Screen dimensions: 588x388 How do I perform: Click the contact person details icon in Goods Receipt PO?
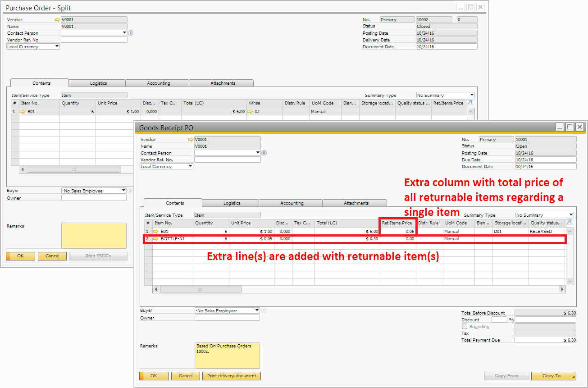[264, 153]
